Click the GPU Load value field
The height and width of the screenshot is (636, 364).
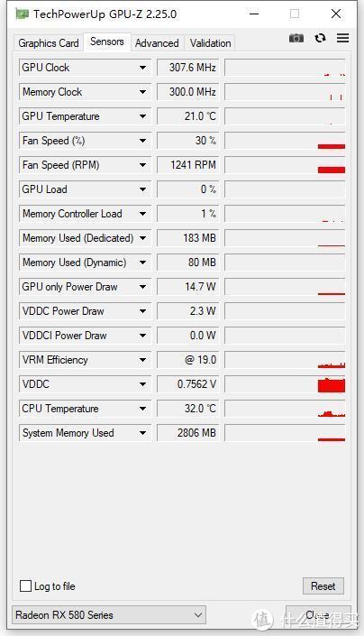click(188, 189)
